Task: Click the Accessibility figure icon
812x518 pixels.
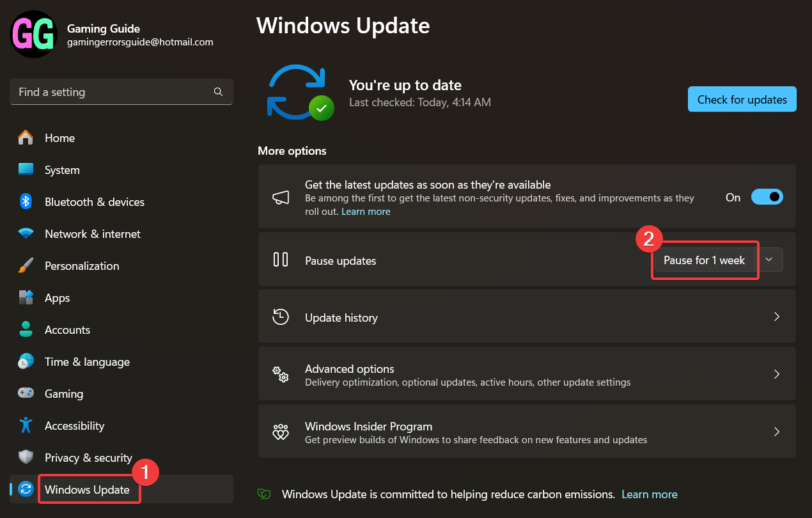Action: (x=26, y=425)
